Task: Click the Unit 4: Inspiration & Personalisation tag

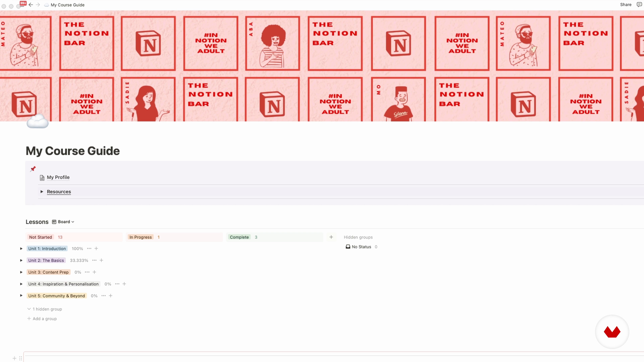Action: [x=64, y=284]
